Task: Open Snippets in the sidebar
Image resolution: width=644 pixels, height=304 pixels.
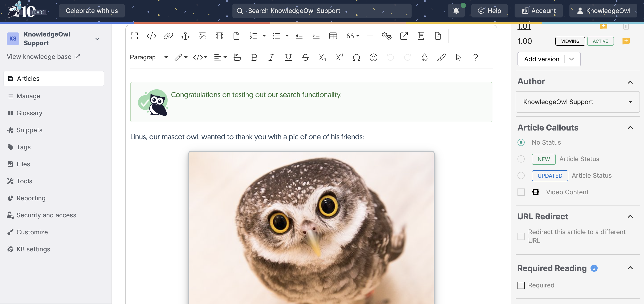Action: pyautogui.click(x=29, y=130)
